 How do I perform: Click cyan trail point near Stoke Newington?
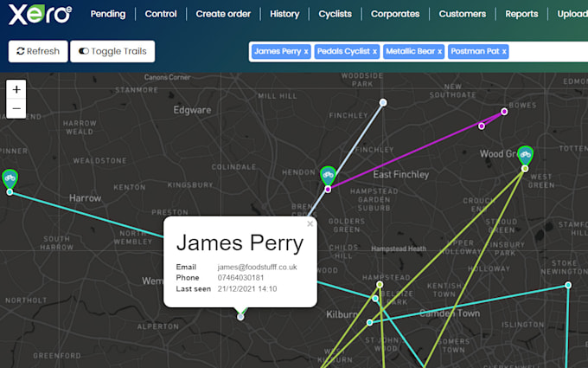(568, 285)
